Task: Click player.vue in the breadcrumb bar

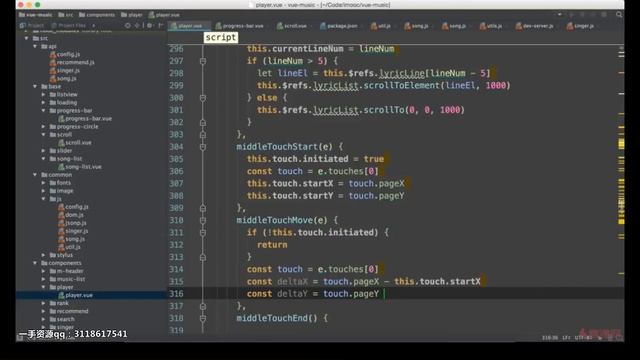Action: coord(164,15)
